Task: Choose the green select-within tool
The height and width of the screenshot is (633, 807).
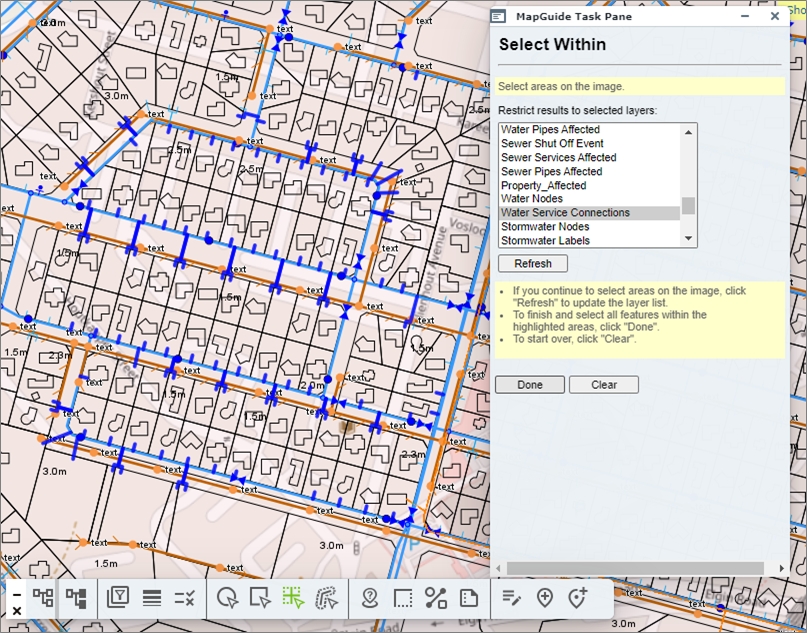Action: (x=293, y=598)
